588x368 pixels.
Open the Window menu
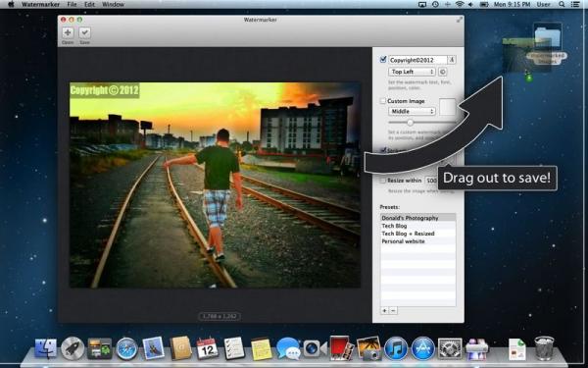click(x=113, y=5)
